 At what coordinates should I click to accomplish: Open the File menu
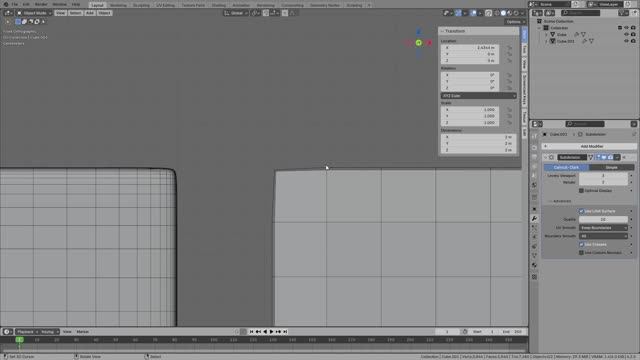15,4
